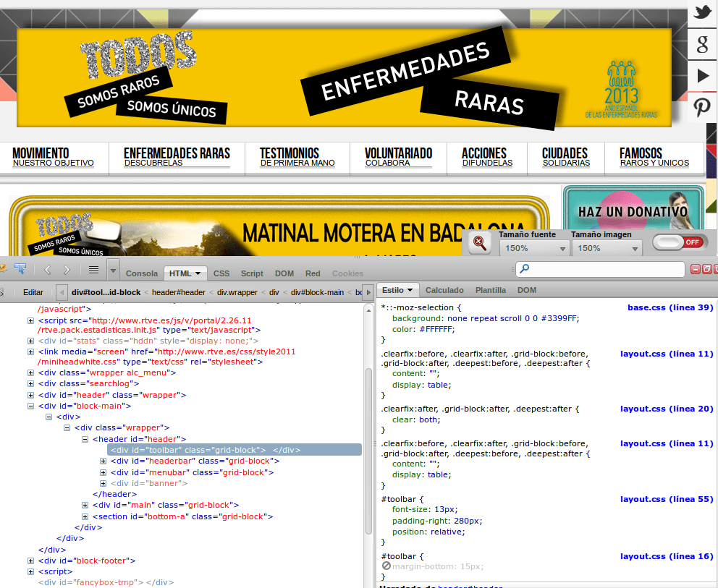
Task: Select header#header in the breadcrumb path
Action: point(179,292)
